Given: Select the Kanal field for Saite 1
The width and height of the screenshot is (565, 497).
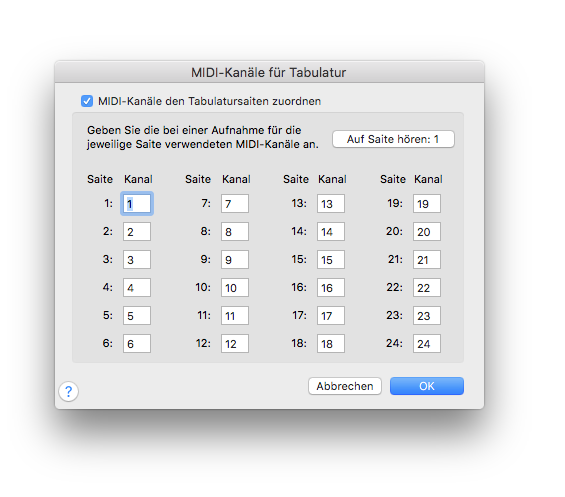Looking at the screenshot, I should coord(137,204).
